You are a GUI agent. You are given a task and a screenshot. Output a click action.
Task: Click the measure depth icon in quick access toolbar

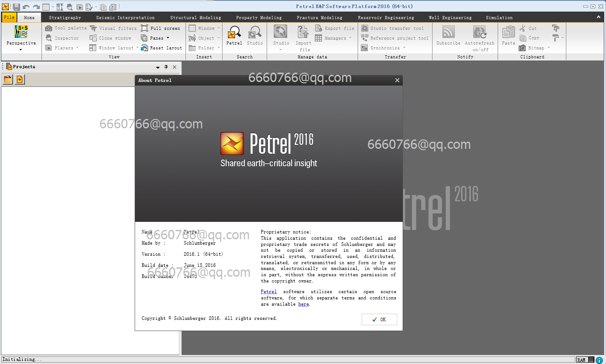click(x=60, y=7)
